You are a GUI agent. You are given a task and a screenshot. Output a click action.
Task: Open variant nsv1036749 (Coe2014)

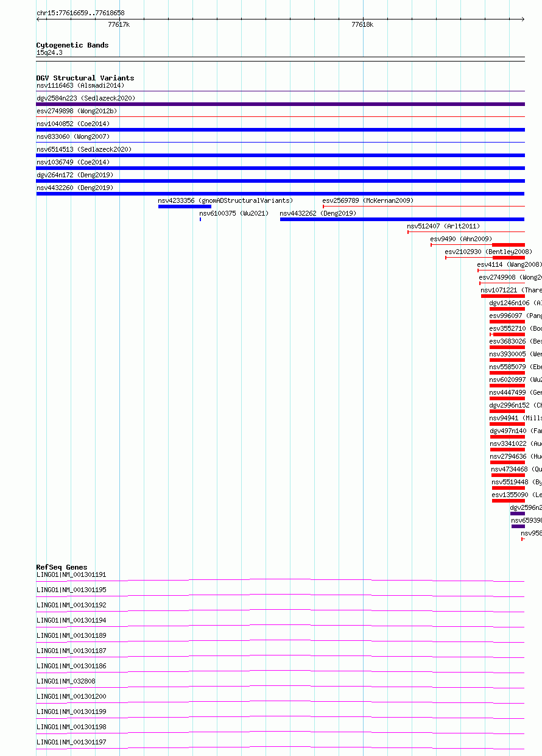(x=73, y=163)
